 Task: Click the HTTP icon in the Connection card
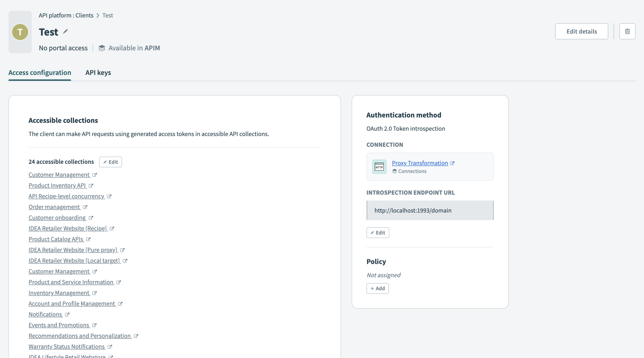[379, 166]
